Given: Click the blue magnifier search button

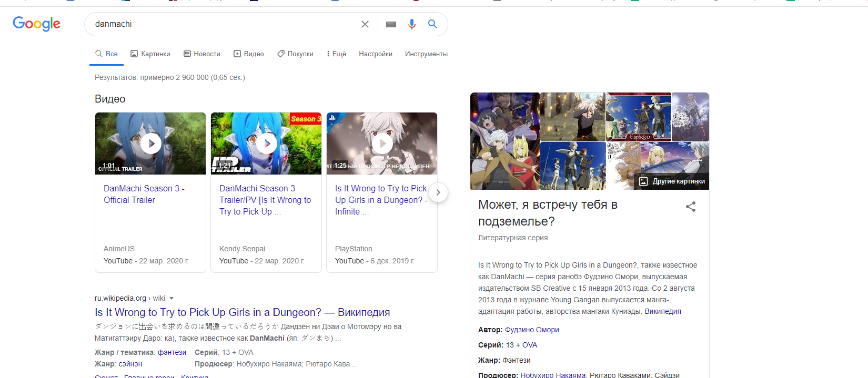Looking at the screenshot, I should point(432,24).
